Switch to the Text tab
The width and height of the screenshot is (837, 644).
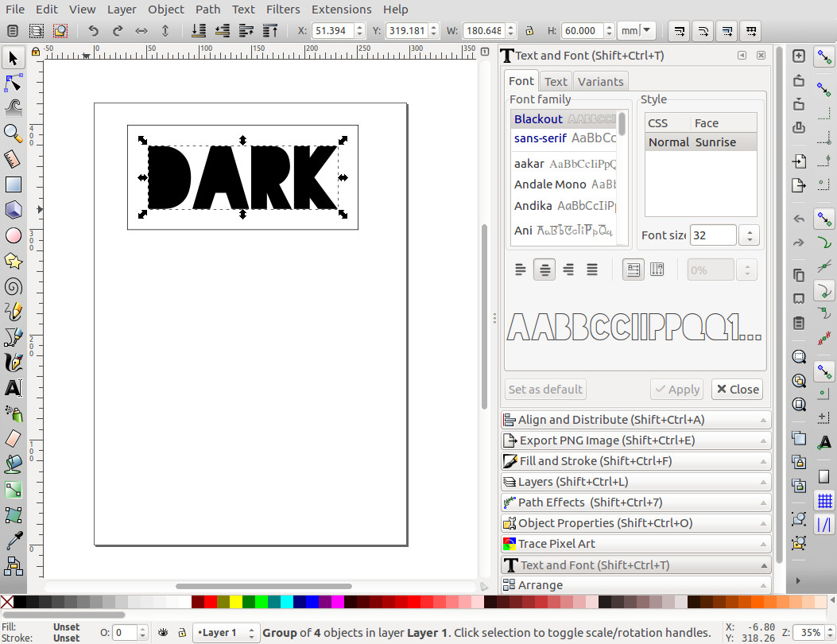point(556,82)
